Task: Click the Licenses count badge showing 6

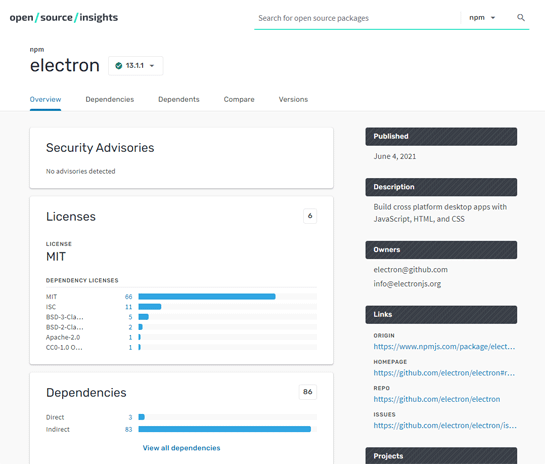Action: 310,216
